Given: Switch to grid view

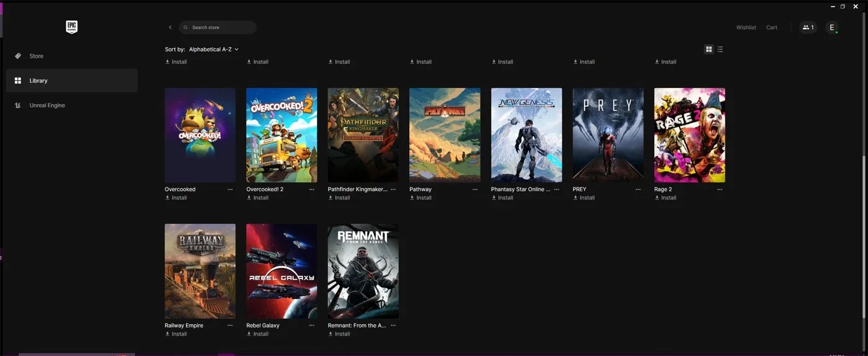Looking at the screenshot, I should (709, 49).
